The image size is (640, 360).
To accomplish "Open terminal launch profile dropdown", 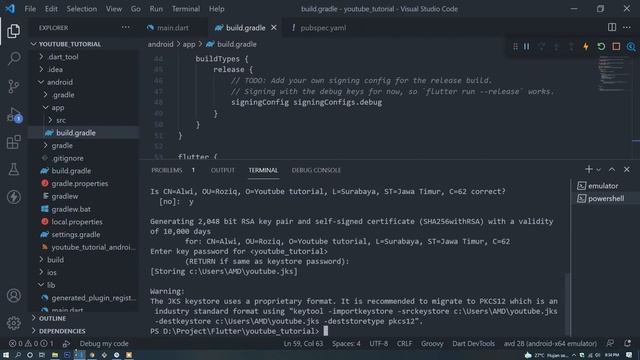I will [x=598, y=169].
